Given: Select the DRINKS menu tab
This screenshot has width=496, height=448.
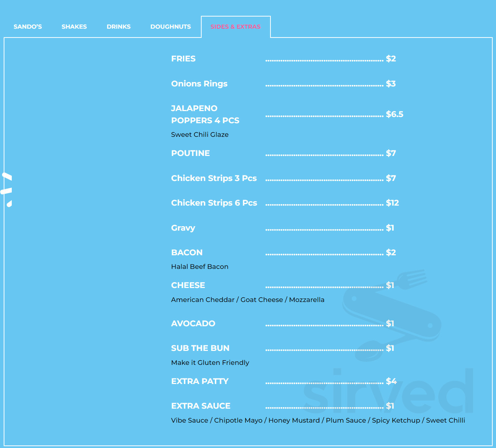Looking at the screenshot, I should [x=118, y=26].
